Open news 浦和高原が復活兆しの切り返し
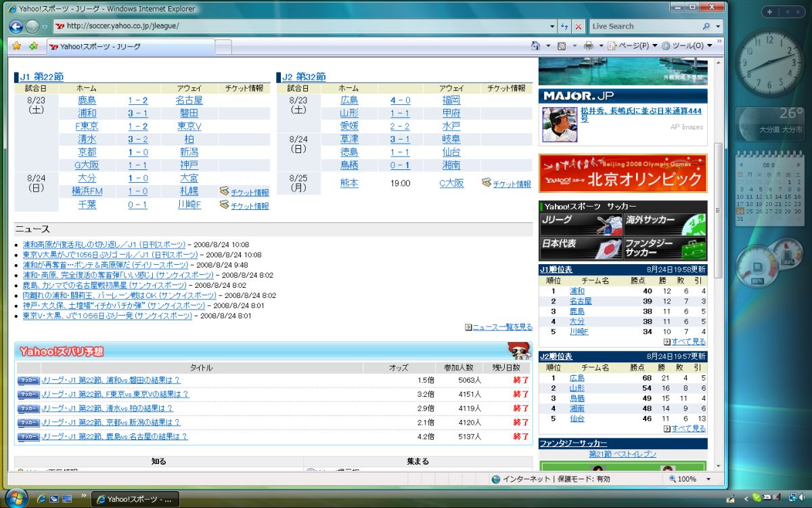 point(104,245)
